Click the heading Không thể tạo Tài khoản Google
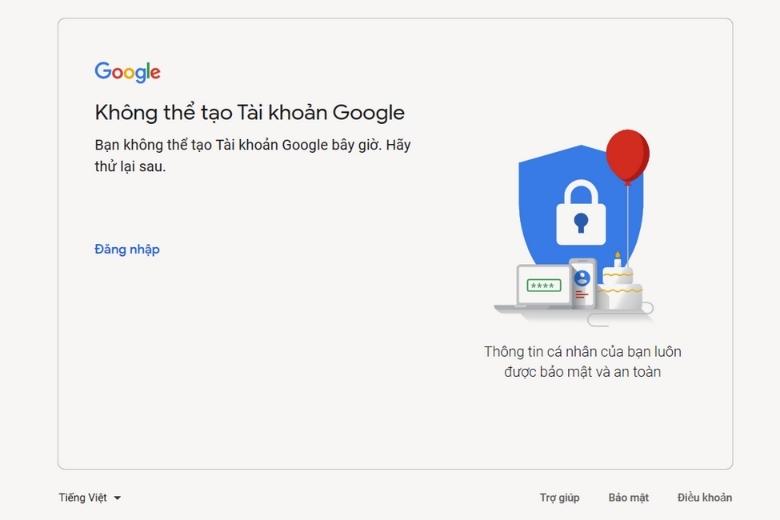Viewport: 780px width, 520px height. (250, 112)
